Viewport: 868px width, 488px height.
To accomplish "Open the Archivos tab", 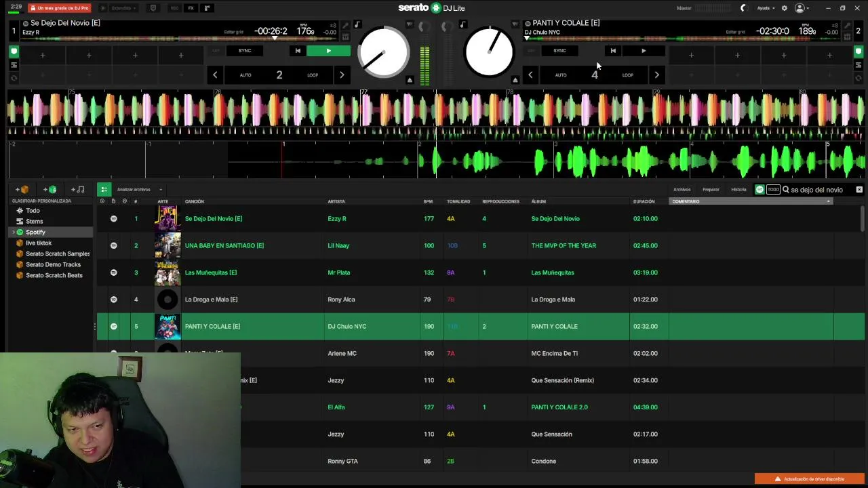I will [682, 190].
